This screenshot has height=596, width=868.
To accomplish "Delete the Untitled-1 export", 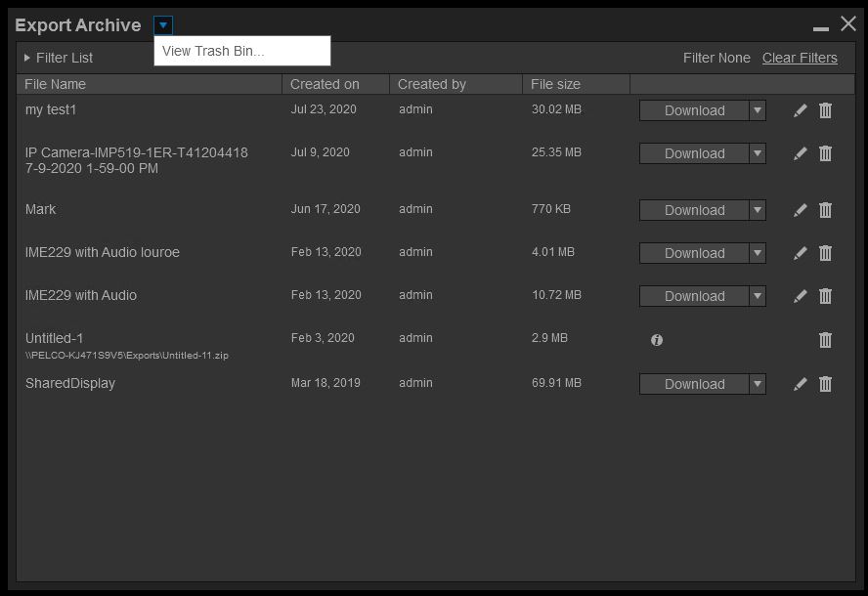I will (x=825, y=340).
